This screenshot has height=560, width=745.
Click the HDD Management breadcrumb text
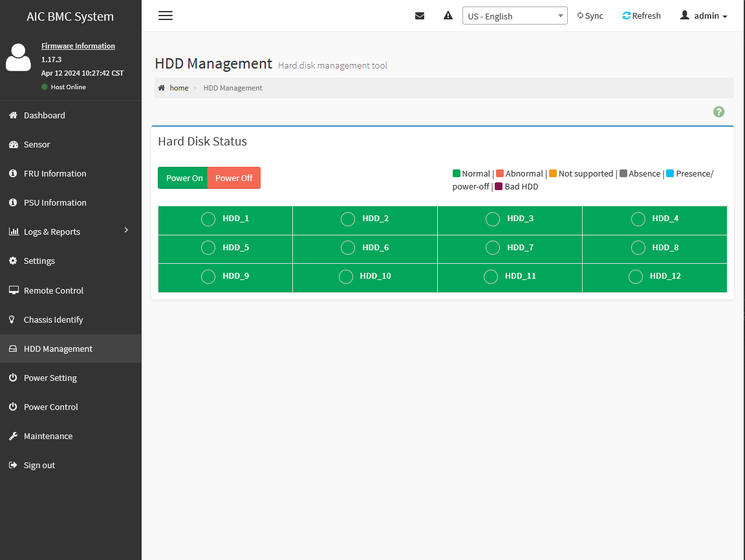tap(233, 88)
